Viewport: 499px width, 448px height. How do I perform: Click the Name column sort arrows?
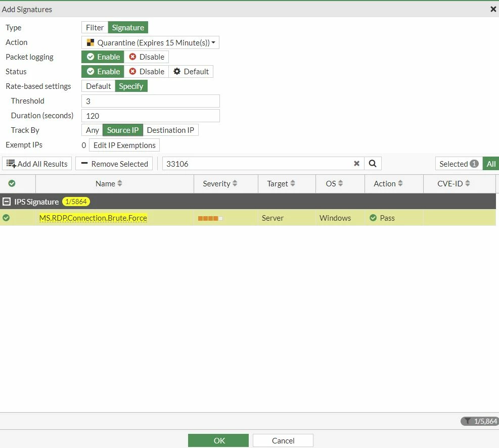[120, 183]
